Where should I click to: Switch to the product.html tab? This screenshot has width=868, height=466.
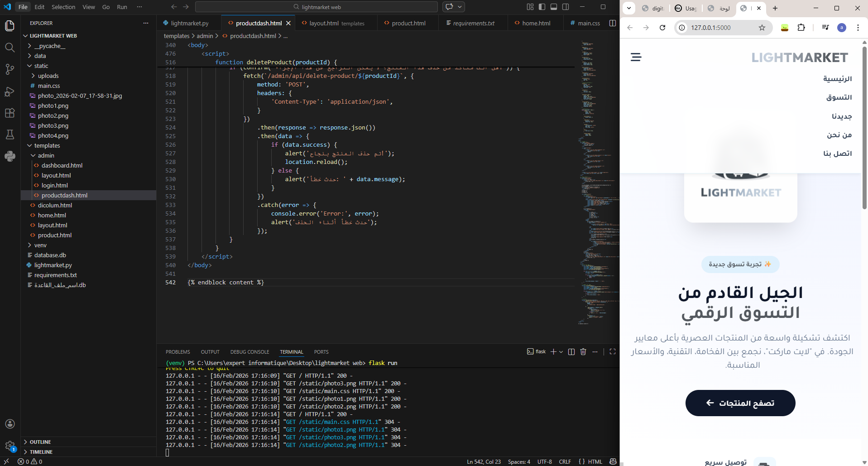coord(408,23)
